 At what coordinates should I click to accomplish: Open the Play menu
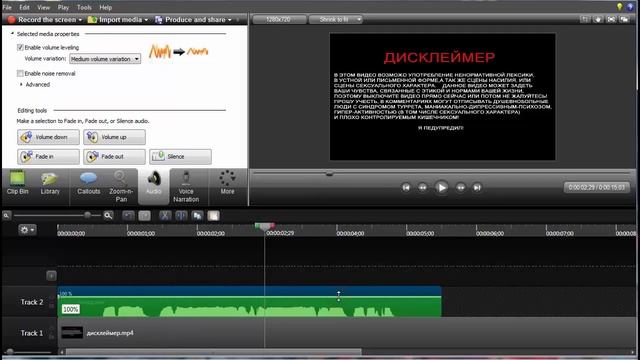63,7
